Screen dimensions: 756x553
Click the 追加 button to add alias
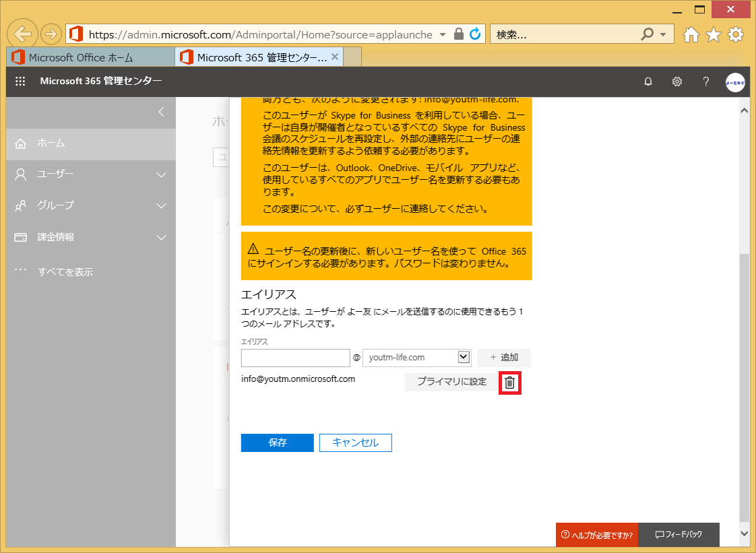[x=504, y=358]
